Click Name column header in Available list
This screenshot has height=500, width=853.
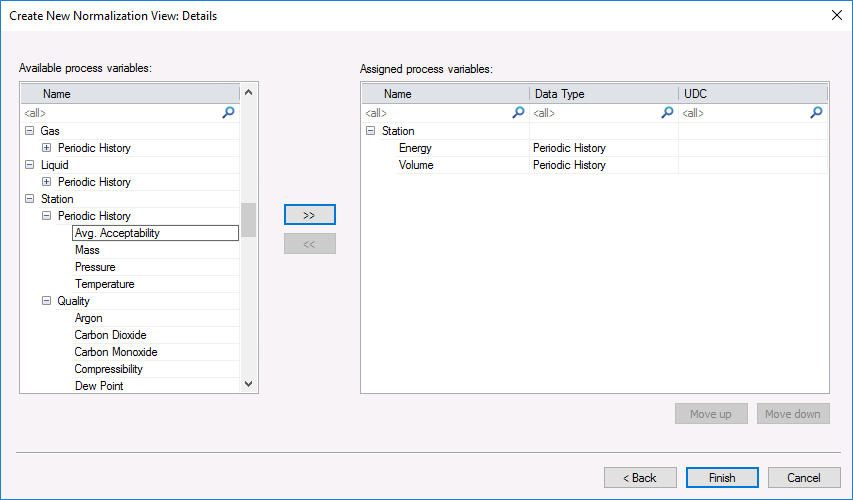pos(130,94)
